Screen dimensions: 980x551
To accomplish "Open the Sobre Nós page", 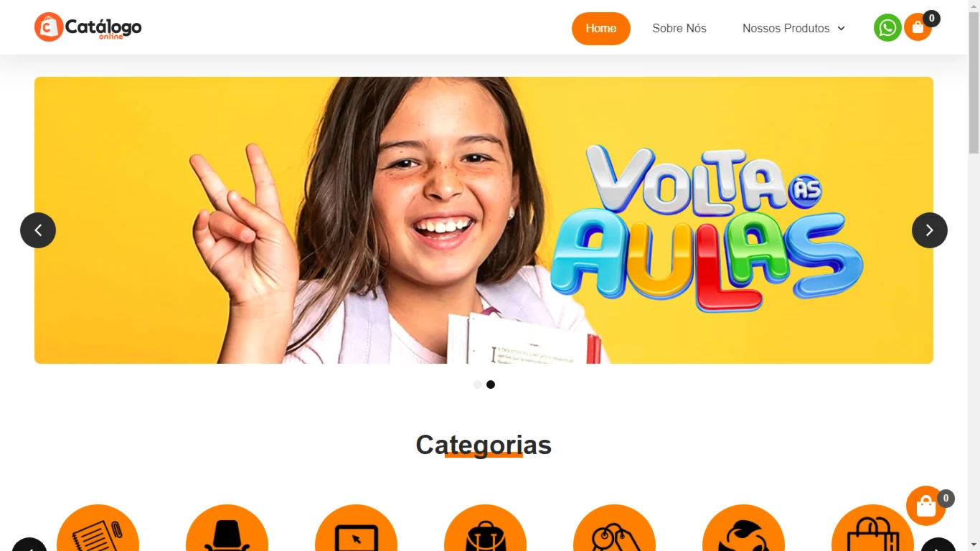I will coord(679,29).
